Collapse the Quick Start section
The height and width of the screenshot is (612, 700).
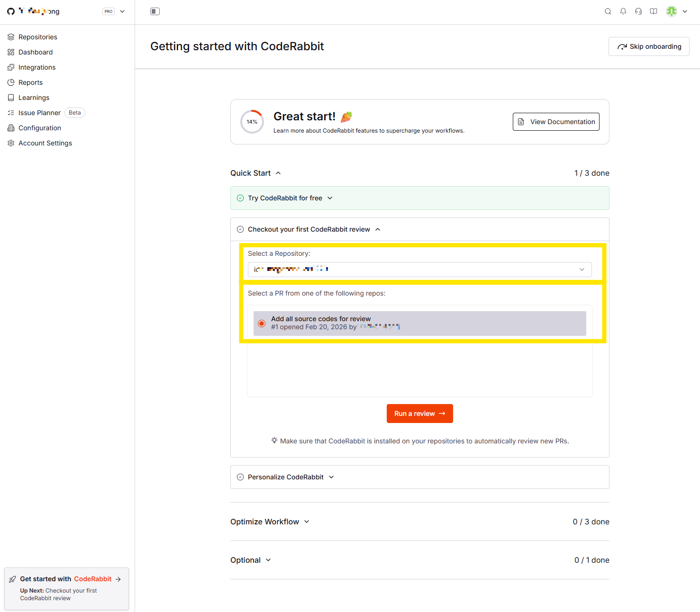tap(278, 173)
